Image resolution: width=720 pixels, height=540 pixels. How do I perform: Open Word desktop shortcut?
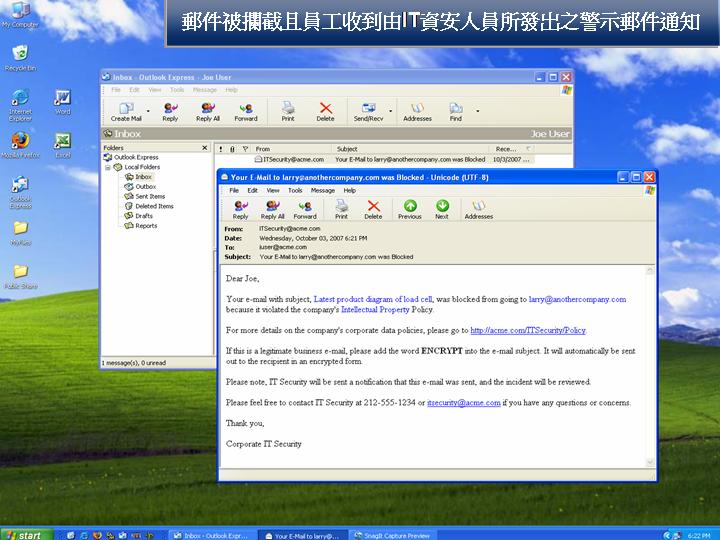click(62, 101)
